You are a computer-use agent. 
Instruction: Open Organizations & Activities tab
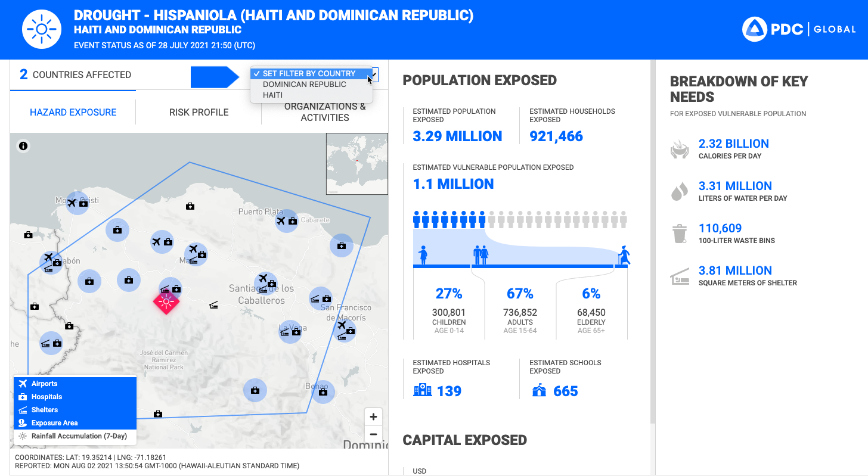click(325, 112)
